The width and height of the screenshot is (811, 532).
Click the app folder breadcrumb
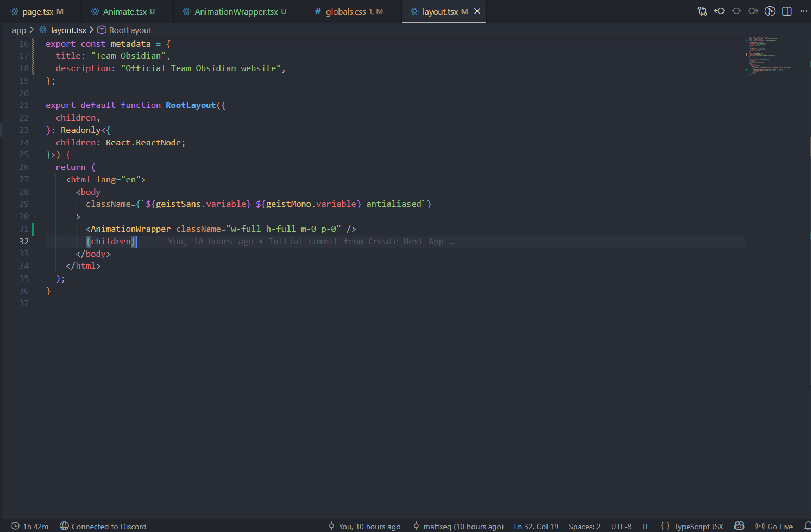(19, 30)
